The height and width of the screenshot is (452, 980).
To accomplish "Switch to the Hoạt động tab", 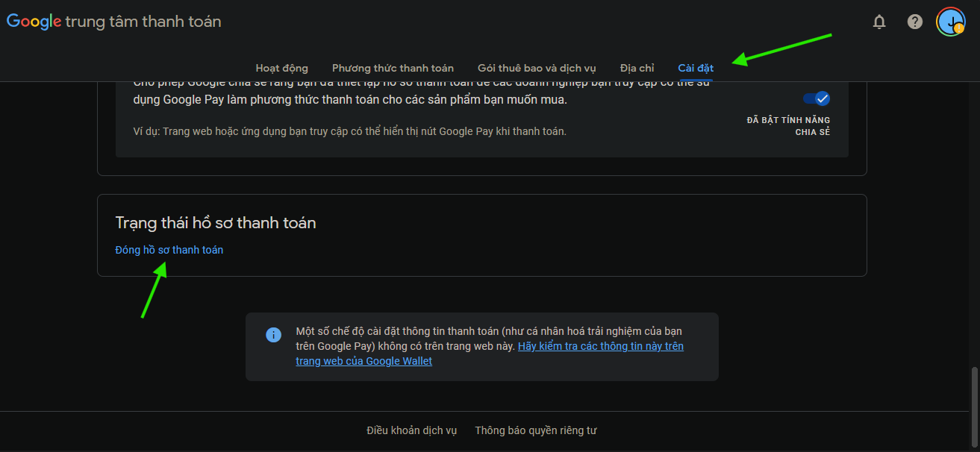I will click(x=281, y=68).
